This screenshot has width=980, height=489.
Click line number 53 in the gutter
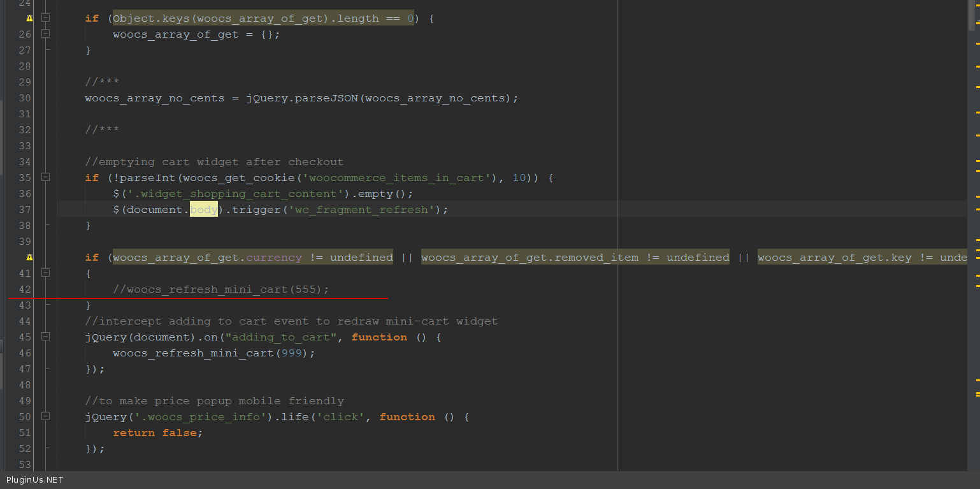tap(25, 465)
